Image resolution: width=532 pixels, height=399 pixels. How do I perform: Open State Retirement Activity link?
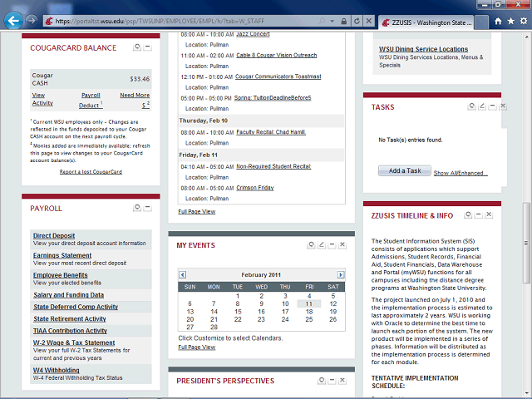point(70,318)
